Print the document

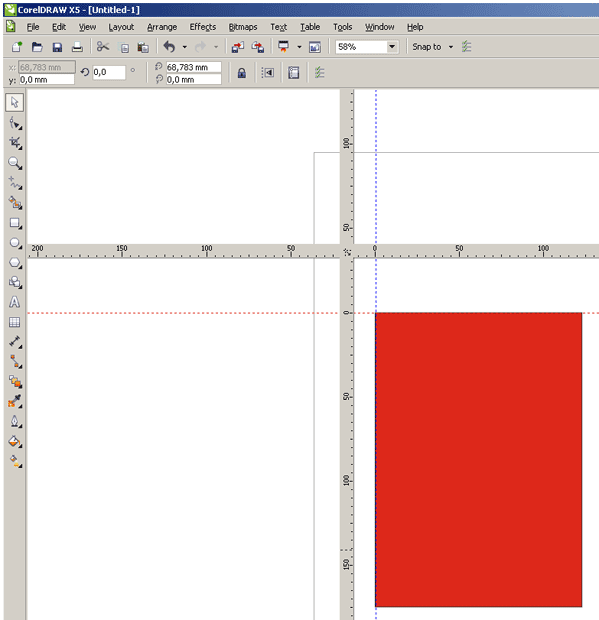[x=77, y=47]
